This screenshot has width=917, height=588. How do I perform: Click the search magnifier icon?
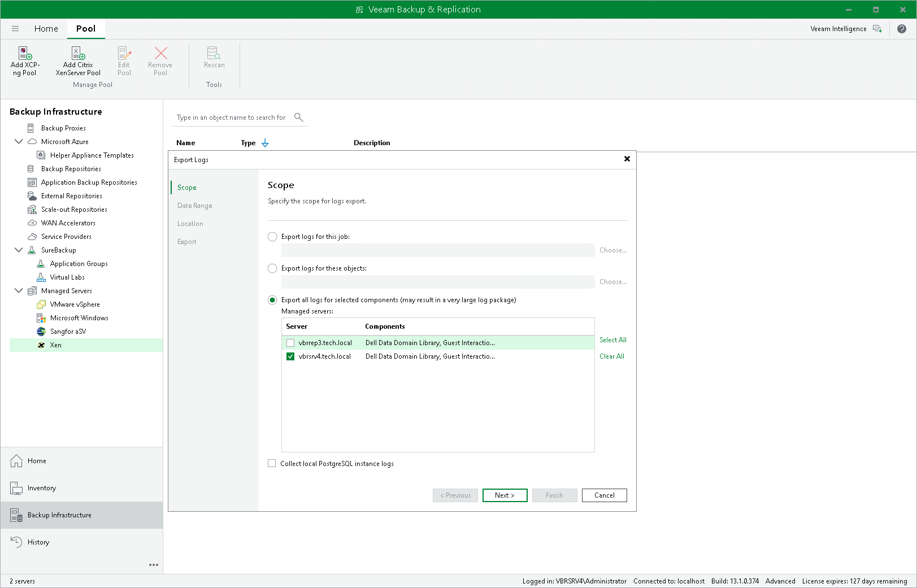(x=299, y=117)
